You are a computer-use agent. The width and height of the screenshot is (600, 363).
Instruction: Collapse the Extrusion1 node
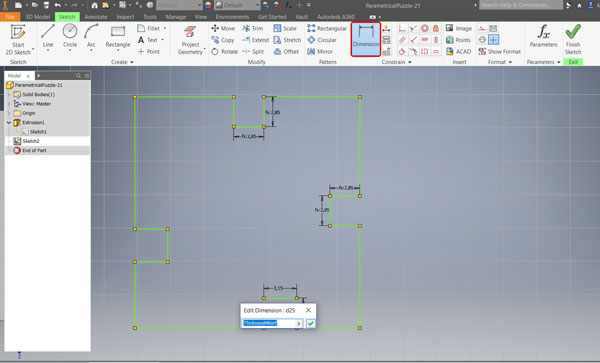coord(9,122)
